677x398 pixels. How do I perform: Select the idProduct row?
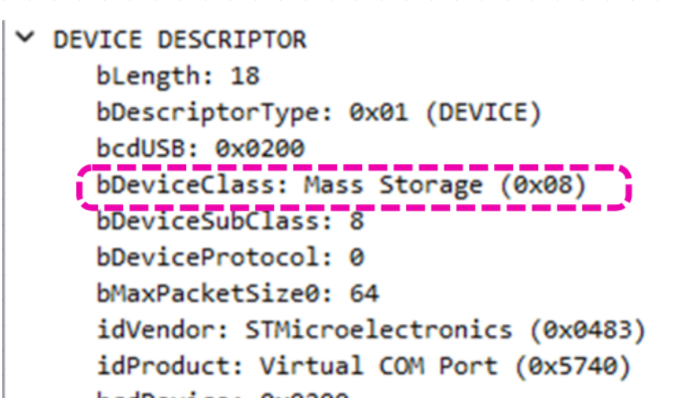[364, 366]
